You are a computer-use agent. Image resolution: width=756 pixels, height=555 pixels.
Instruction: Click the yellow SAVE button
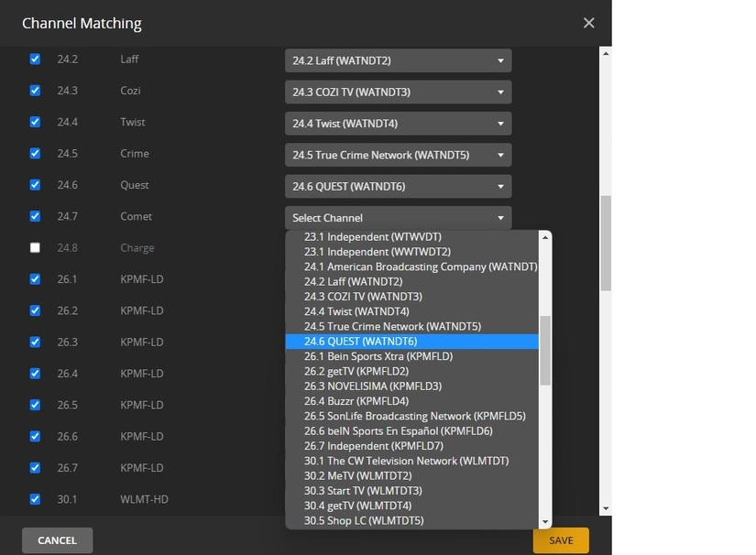pos(561,540)
